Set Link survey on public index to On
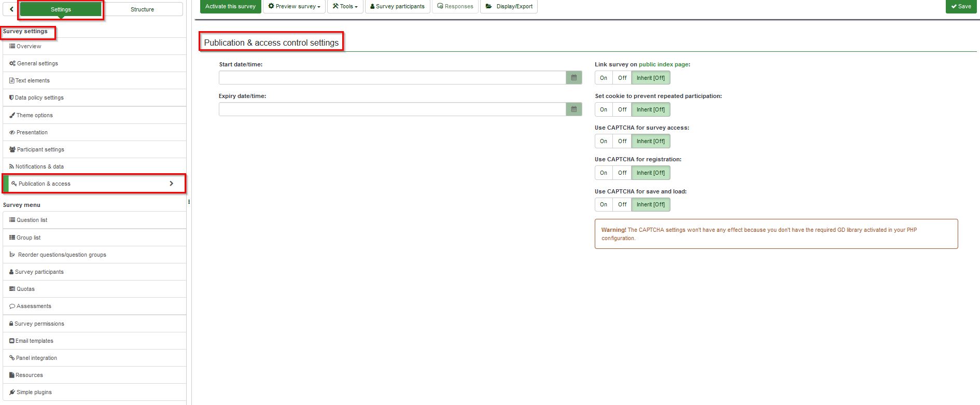The width and height of the screenshot is (980, 405). coord(604,78)
